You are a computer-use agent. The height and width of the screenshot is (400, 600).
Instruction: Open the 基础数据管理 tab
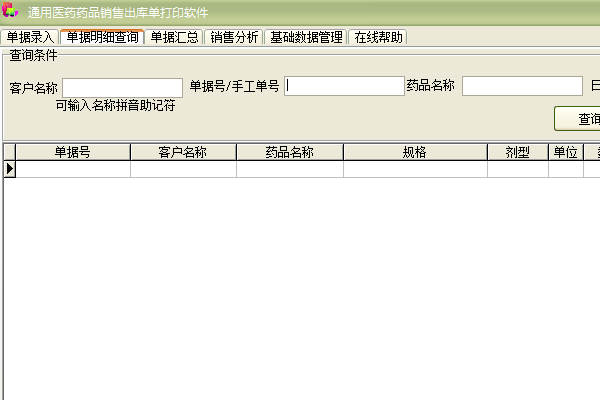coord(306,37)
